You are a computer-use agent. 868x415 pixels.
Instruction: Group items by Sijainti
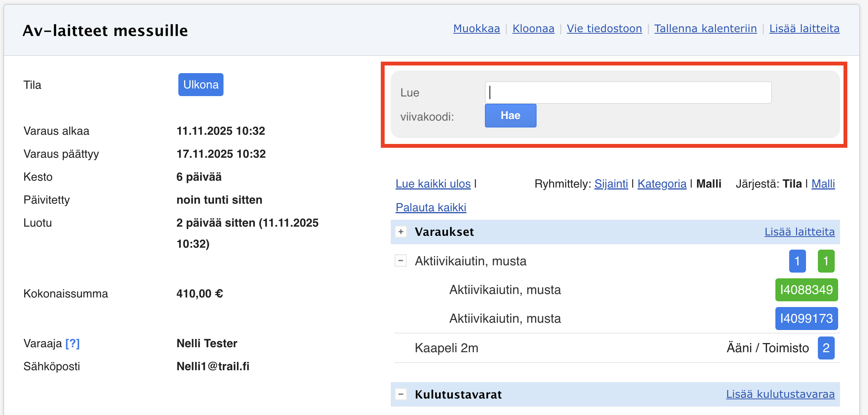pyautogui.click(x=611, y=184)
